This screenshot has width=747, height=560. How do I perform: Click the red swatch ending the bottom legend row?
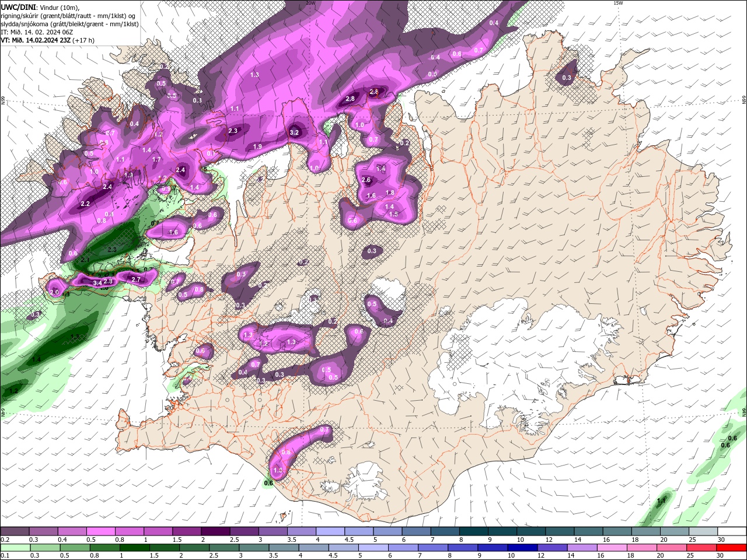point(732,548)
